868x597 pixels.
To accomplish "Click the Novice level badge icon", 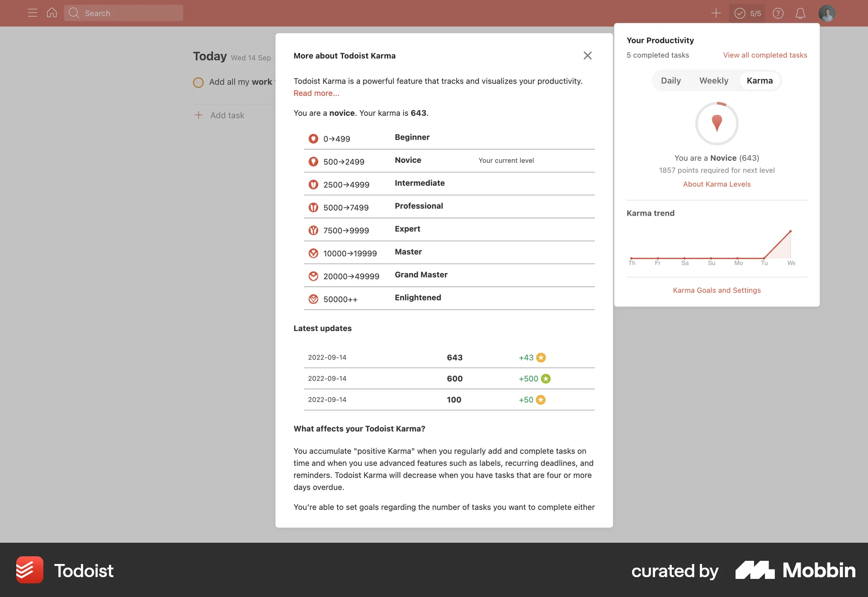I will click(314, 161).
